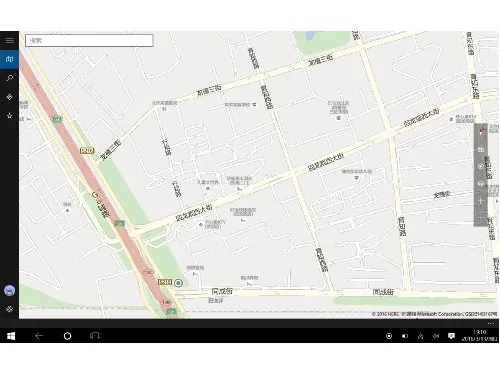
Task: Open the Search icon in the sidebar
Action: coord(9,78)
